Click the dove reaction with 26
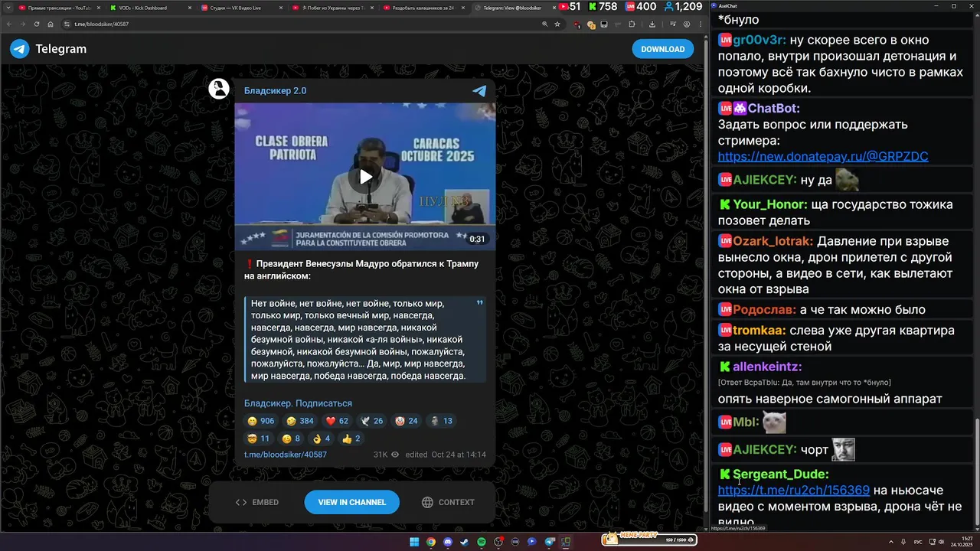The image size is (980, 551). click(371, 421)
